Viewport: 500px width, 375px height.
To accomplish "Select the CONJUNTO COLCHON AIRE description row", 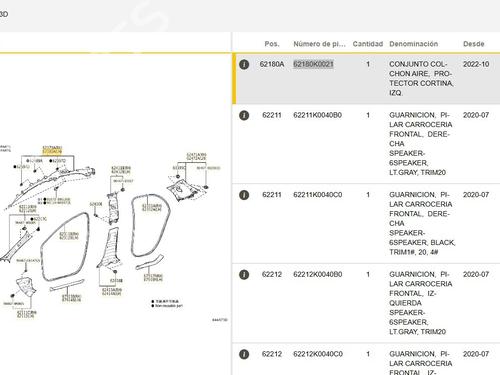I will [x=366, y=79].
